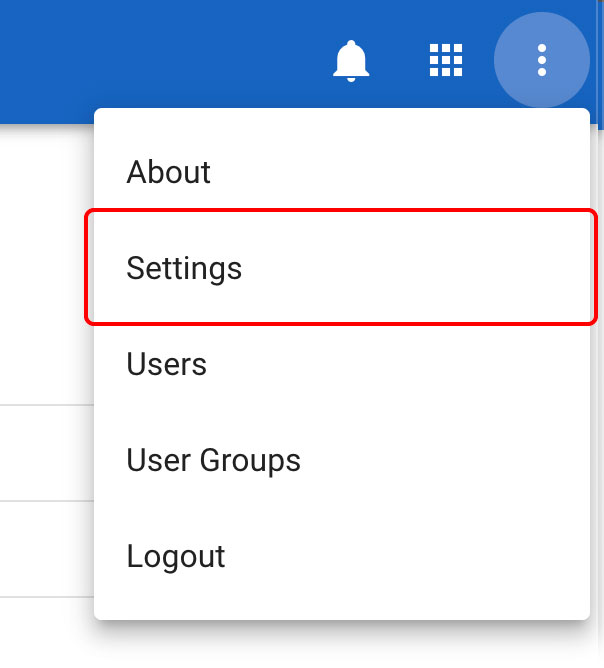This screenshot has width=604, height=668.
Task: View alerts using the white bell
Action: [351, 61]
